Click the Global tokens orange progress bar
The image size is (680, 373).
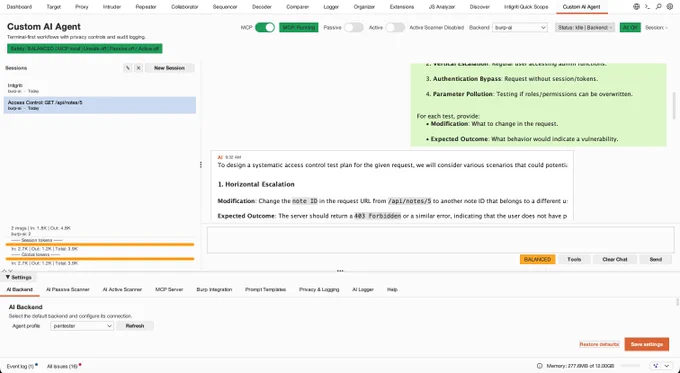pyautogui.click(x=100, y=259)
